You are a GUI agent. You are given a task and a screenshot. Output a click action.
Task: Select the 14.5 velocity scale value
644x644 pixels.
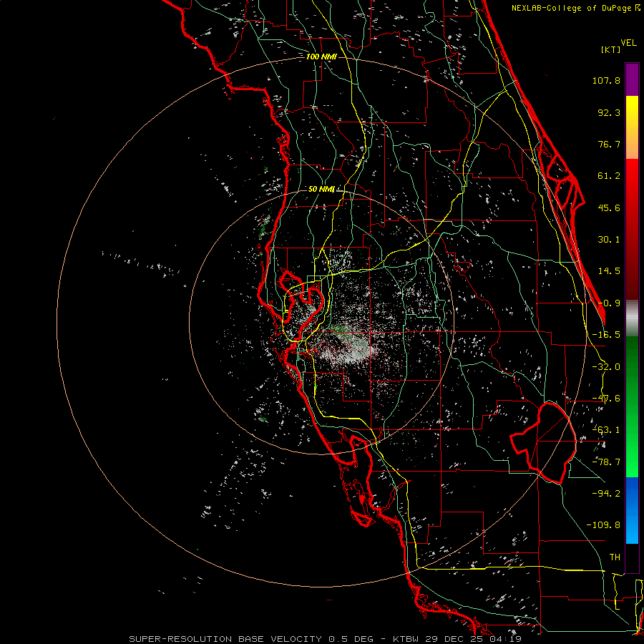point(609,271)
